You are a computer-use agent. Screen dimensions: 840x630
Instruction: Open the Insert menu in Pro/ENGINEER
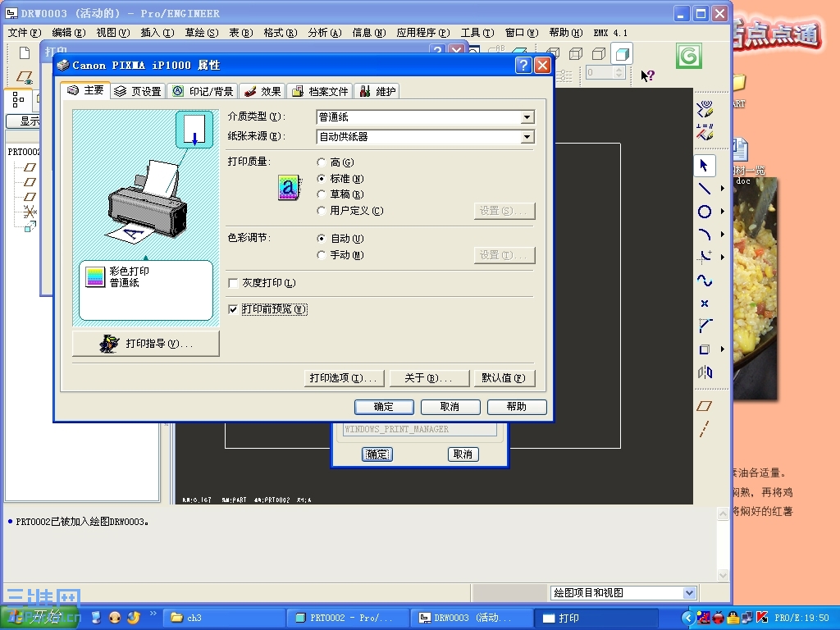tap(157, 33)
